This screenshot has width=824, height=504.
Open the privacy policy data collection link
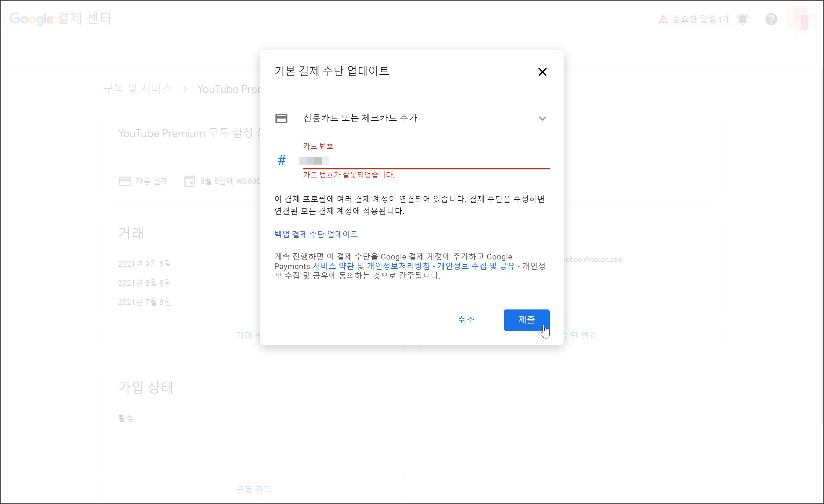[x=440, y=266]
